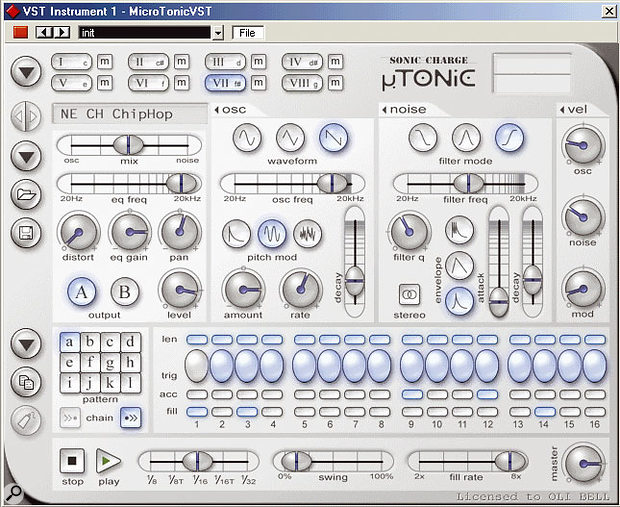The height and width of the screenshot is (507, 620).
Task: Select drum channel VI
Action: click(148, 83)
